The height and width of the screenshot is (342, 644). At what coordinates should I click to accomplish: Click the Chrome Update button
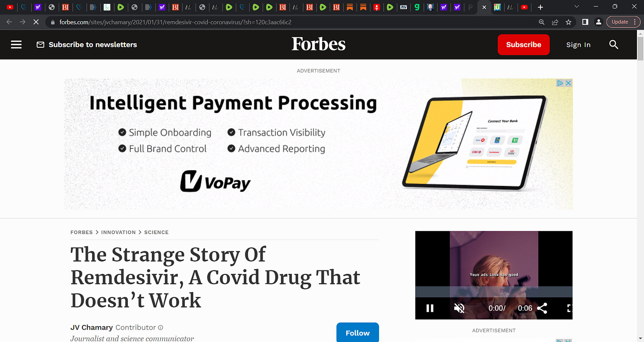620,22
